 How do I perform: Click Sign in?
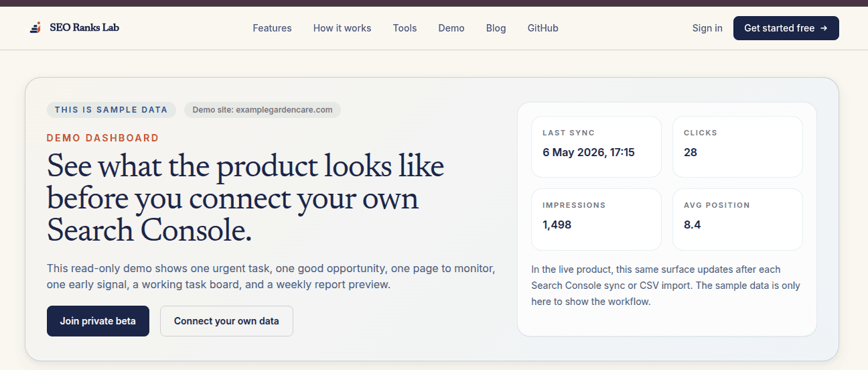tap(707, 28)
